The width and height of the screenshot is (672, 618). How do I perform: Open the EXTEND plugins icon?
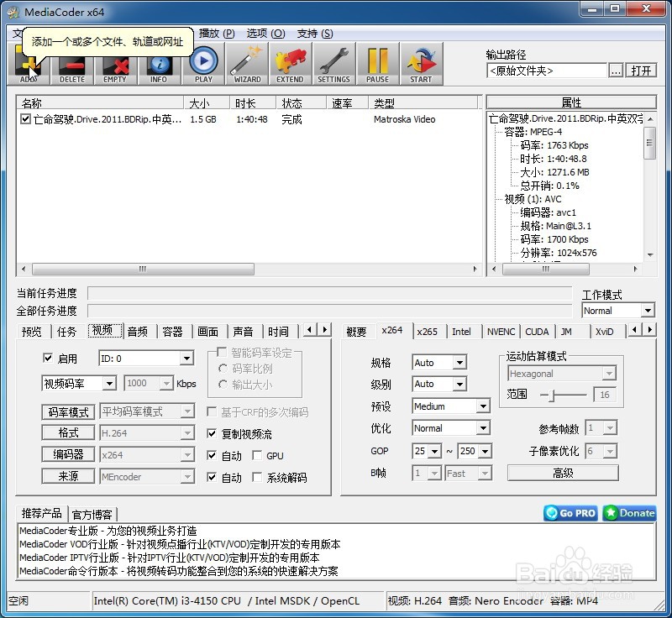[x=290, y=65]
